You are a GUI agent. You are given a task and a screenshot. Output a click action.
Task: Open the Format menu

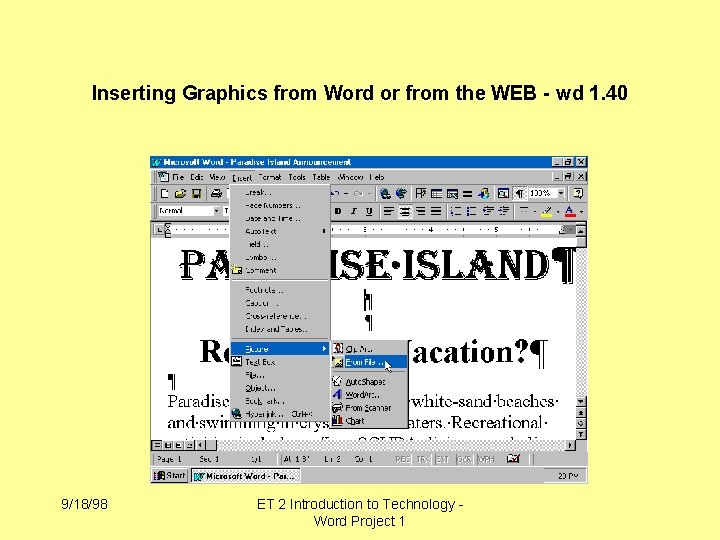(270, 177)
